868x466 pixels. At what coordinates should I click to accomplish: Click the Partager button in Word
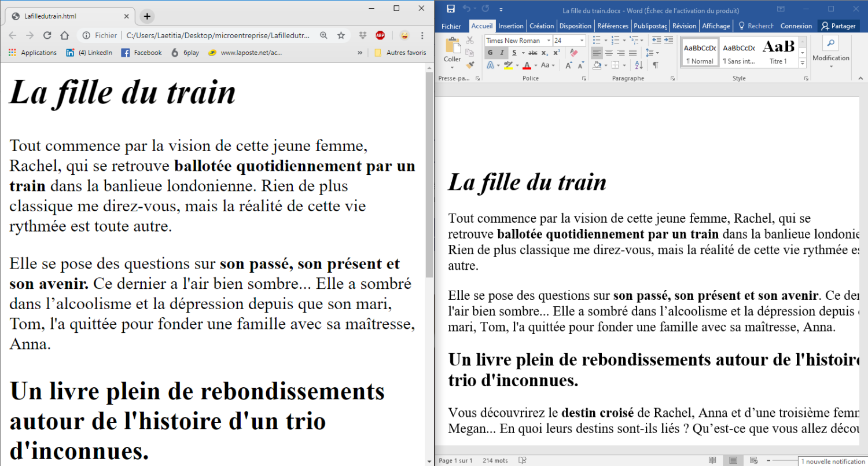[x=838, y=26]
